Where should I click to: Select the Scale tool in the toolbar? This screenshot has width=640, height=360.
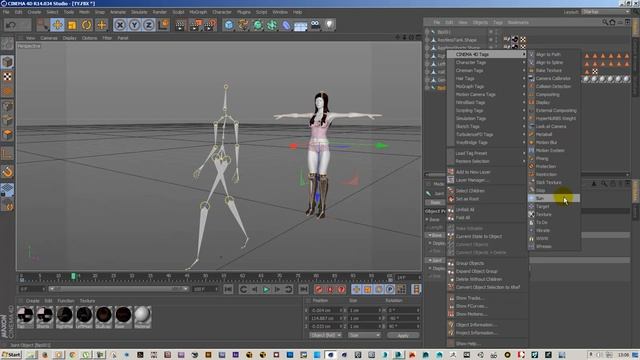[x=72, y=25]
